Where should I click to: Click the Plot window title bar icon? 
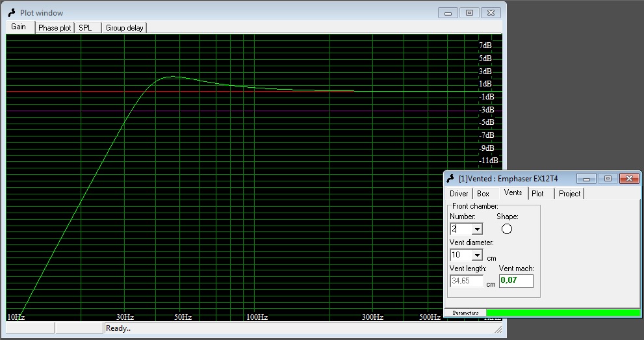[x=11, y=12]
